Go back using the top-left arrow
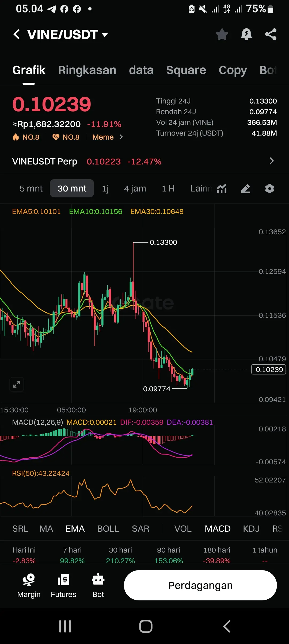Screen dimensions: 289x644 (x=17, y=34)
